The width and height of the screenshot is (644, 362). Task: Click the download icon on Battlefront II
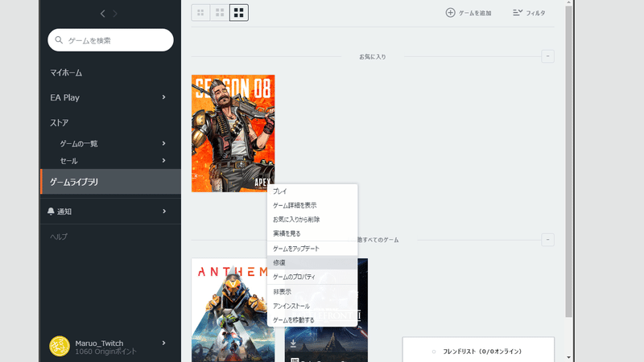point(293,343)
